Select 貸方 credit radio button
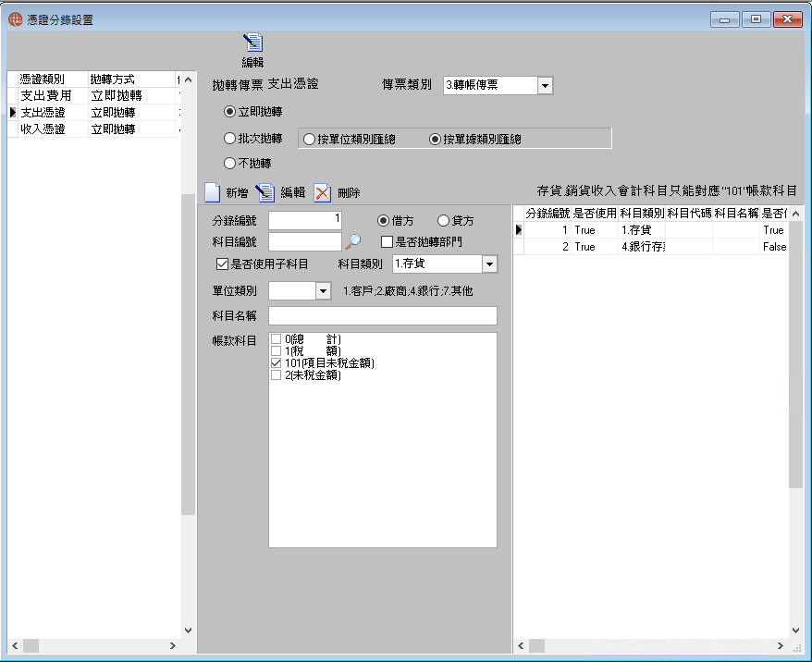 [x=443, y=220]
